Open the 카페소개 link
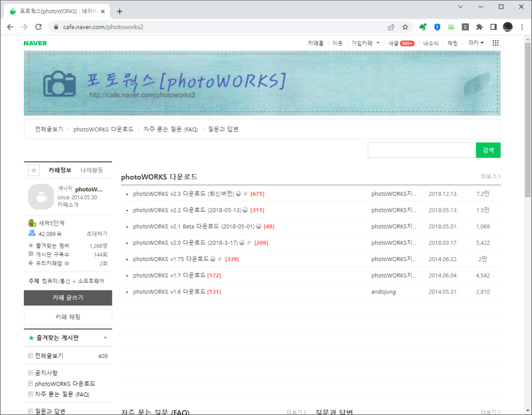The image size is (532, 415). [68, 204]
